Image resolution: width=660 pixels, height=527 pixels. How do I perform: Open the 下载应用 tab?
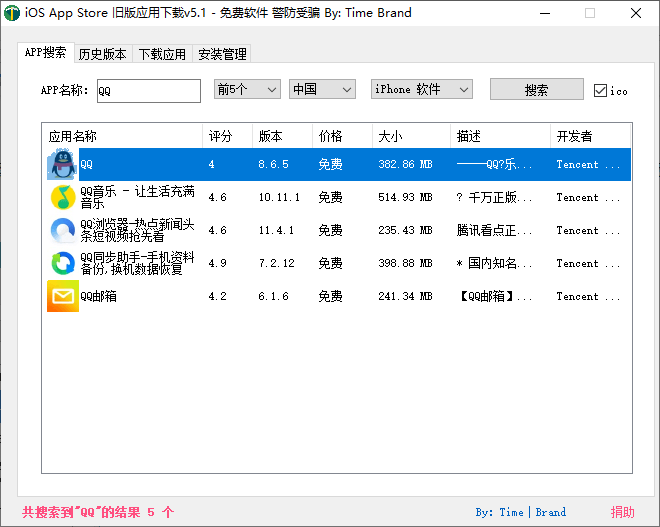162,54
